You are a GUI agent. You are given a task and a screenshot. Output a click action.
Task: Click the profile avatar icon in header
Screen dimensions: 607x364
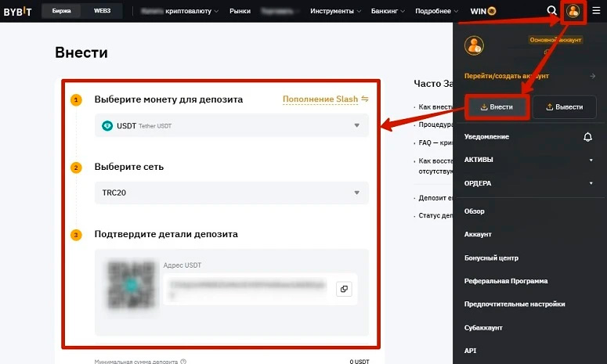[x=574, y=11]
